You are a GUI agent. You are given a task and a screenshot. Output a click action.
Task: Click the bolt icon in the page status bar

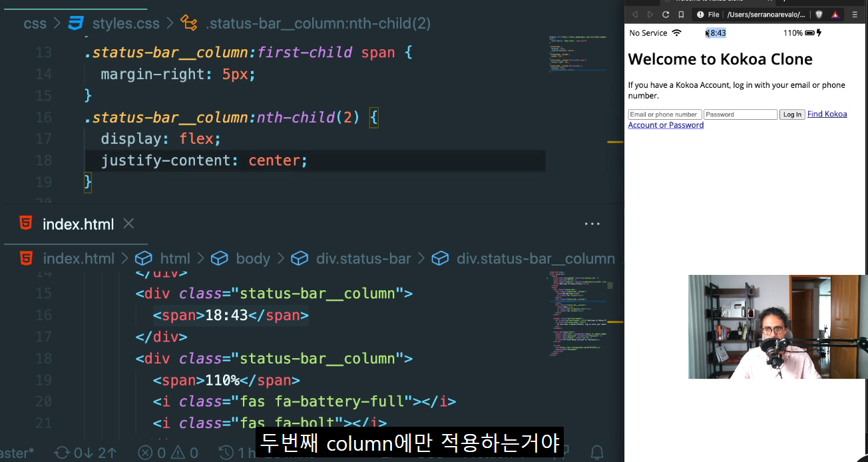(819, 33)
